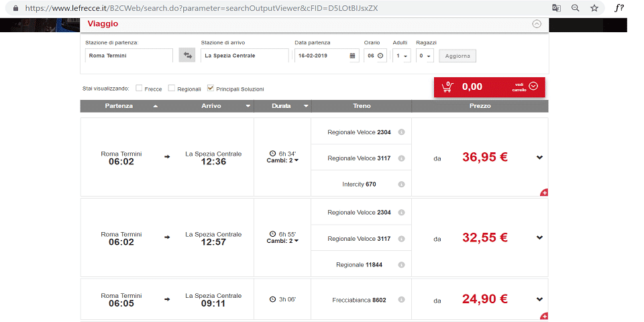
Task: Expand Cambi: 2 for the 12:36 arrival
Action: tap(282, 160)
